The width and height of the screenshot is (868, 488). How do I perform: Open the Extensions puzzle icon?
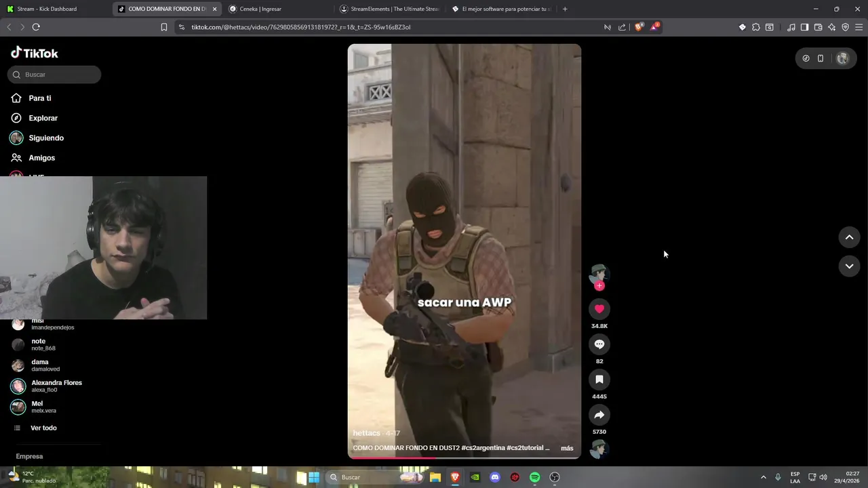(756, 27)
